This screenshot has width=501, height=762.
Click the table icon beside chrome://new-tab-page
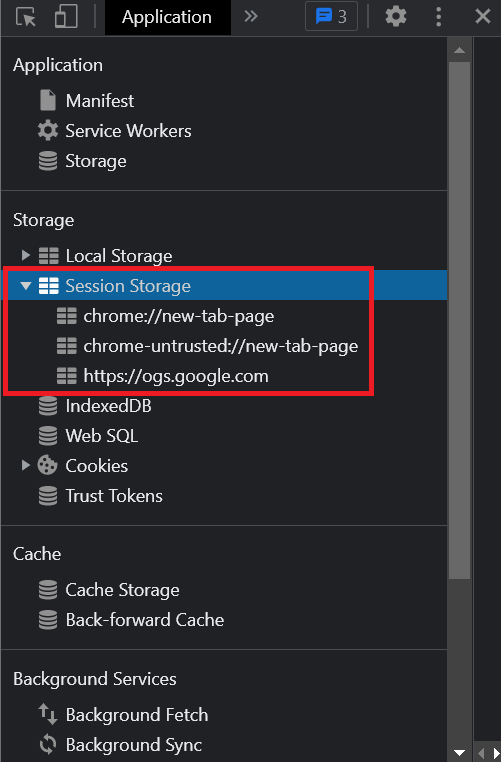click(x=67, y=316)
